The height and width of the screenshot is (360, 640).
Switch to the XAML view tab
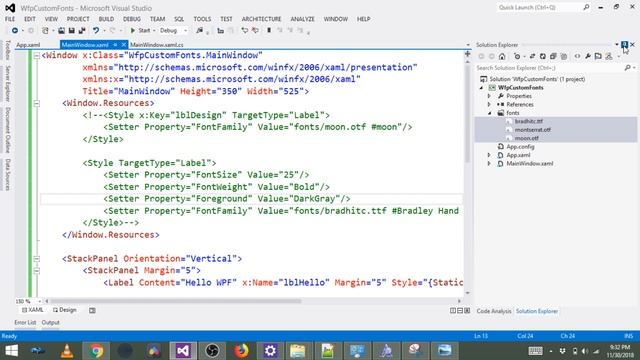(x=33, y=310)
